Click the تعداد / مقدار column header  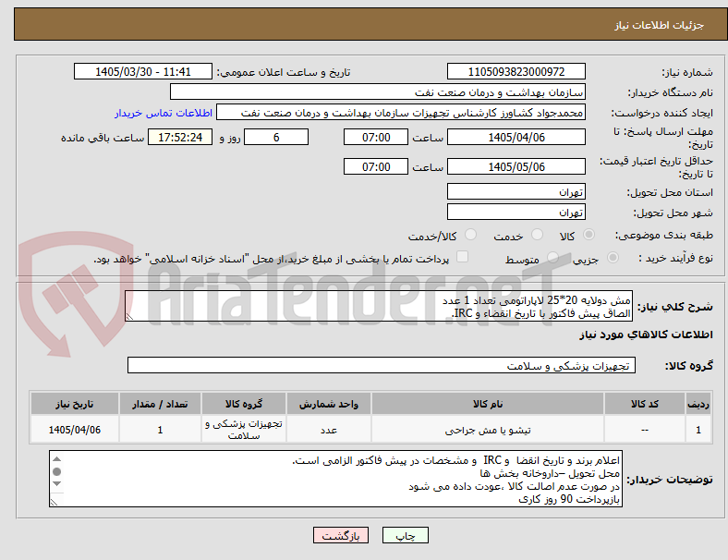160,404
